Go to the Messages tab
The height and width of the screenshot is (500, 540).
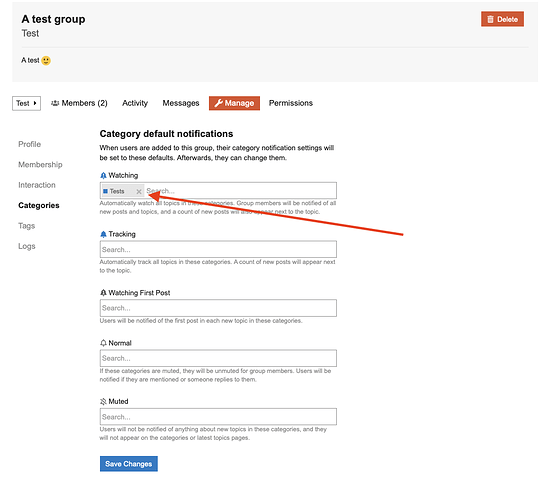[181, 103]
